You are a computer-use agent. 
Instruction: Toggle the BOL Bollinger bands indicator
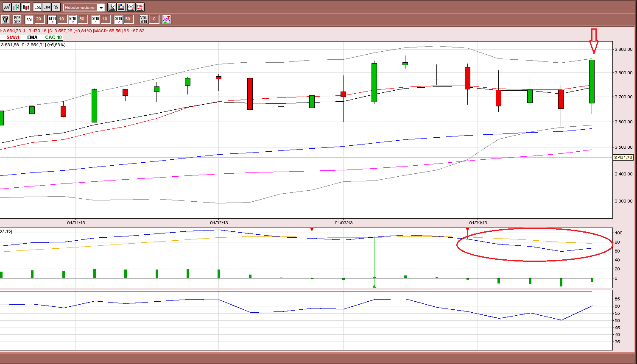click(x=29, y=19)
